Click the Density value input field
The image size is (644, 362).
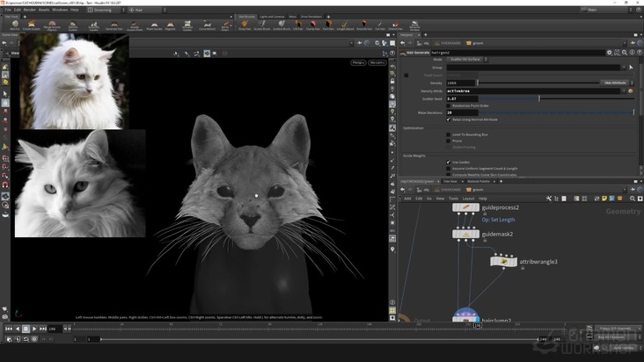point(459,83)
